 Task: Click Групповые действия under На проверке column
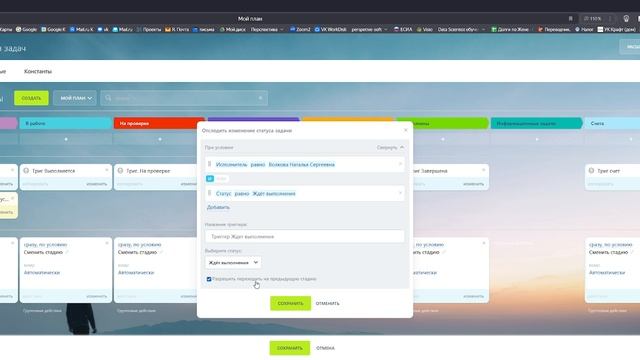(x=136, y=311)
